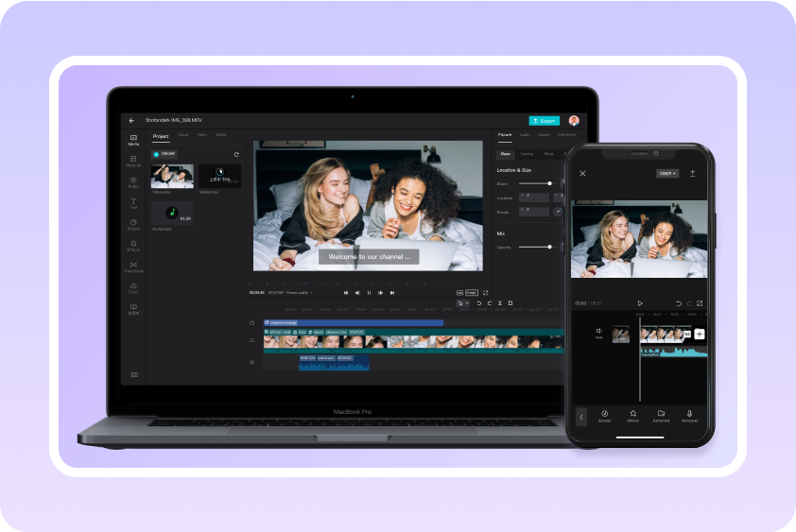Image resolution: width=796 pixels, height=532 pixels.
Task: Select the Text tool in the sidebar
Action: coord(133,202)
